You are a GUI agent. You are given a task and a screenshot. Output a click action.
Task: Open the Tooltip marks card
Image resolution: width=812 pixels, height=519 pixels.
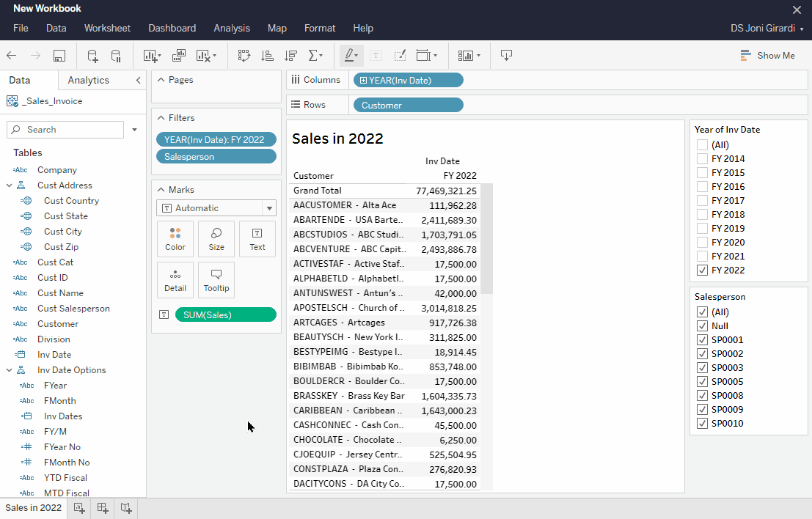216,280
